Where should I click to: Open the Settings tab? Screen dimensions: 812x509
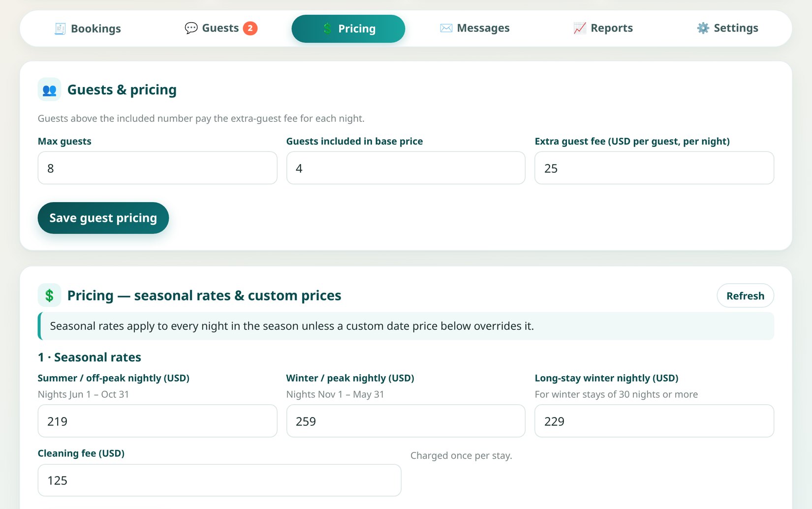coord(727,29)
